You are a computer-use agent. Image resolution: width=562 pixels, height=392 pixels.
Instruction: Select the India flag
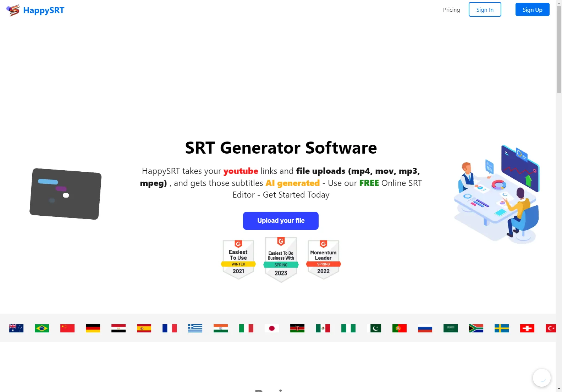point(221,328)
